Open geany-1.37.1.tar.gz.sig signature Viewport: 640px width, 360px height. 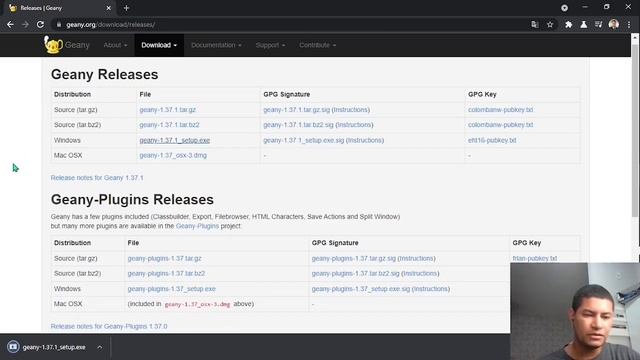296,109
